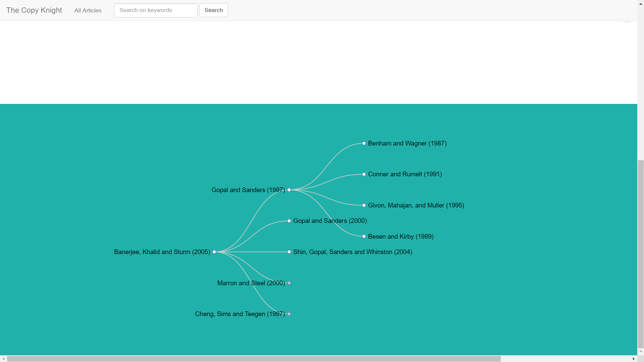
Task: Open the All Articles page
Action: [88, 10]
